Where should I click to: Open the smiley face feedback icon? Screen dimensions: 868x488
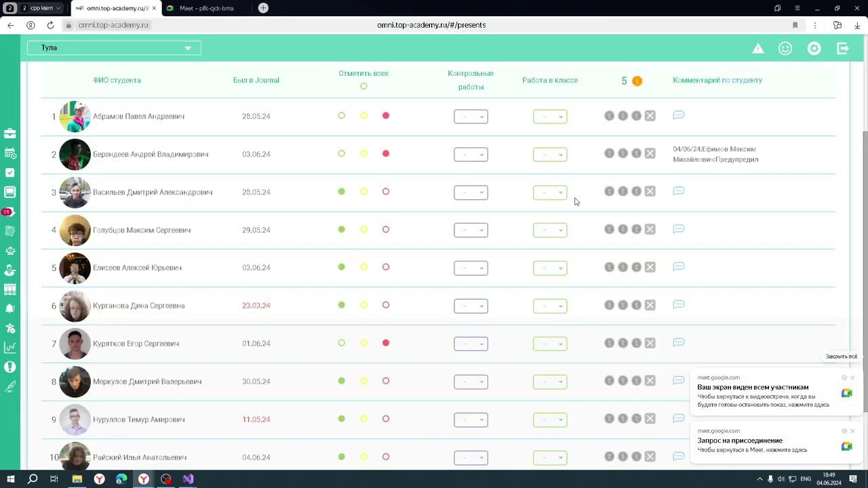coord(785,48)
